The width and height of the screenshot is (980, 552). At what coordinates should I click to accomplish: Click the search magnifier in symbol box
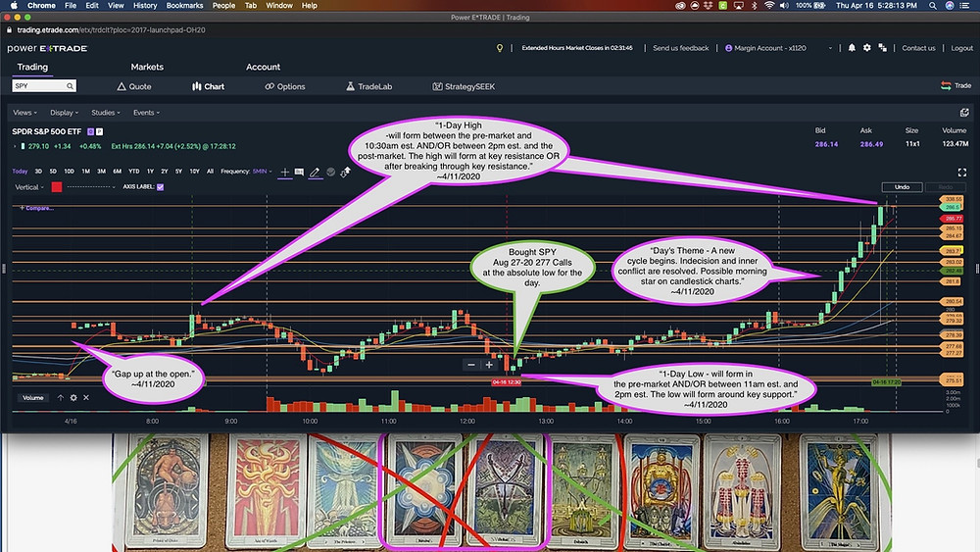coord(70,85)
